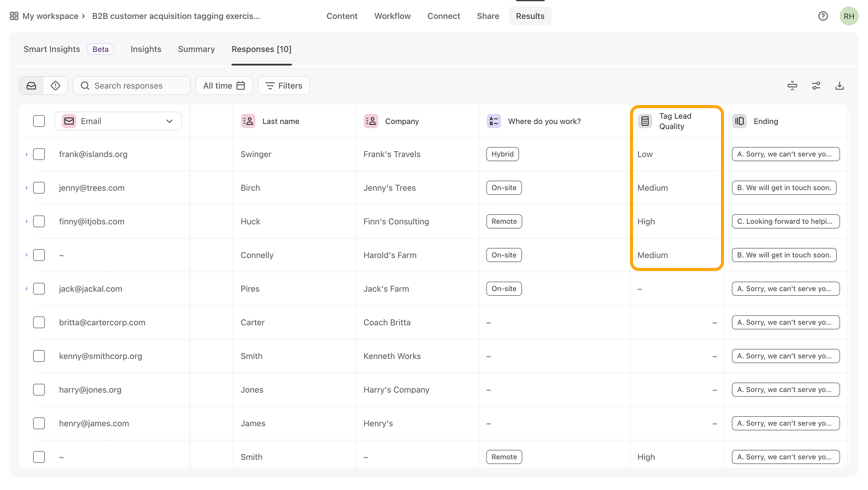The image size is (868, 490).
Task: Open the Email column dropdown
Action: (118, 121)
